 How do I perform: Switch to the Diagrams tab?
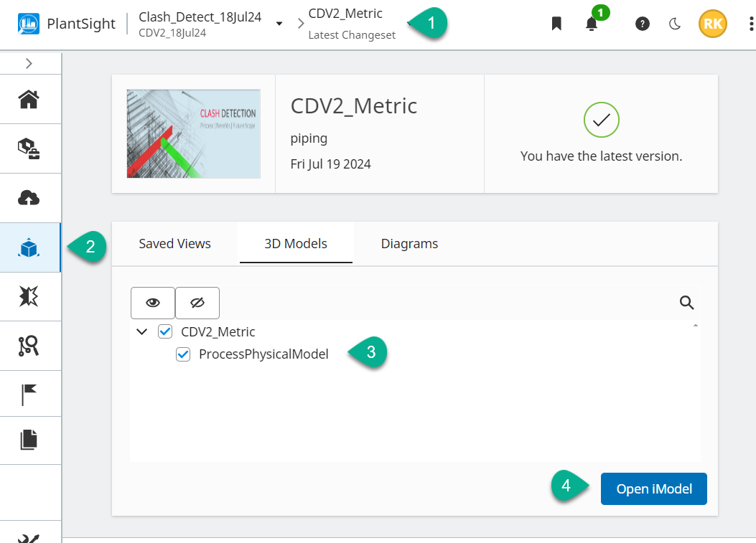coord(409,244)
